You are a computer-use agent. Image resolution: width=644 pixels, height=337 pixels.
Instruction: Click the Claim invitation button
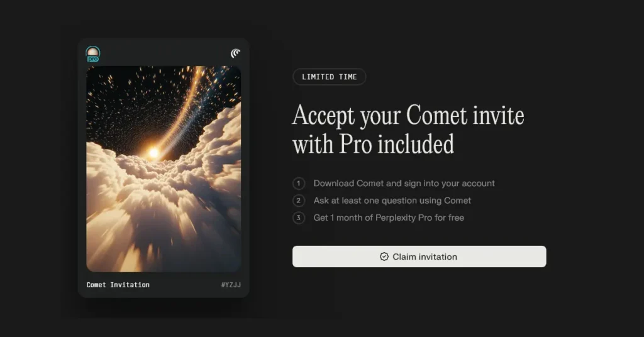coord(419,257)
